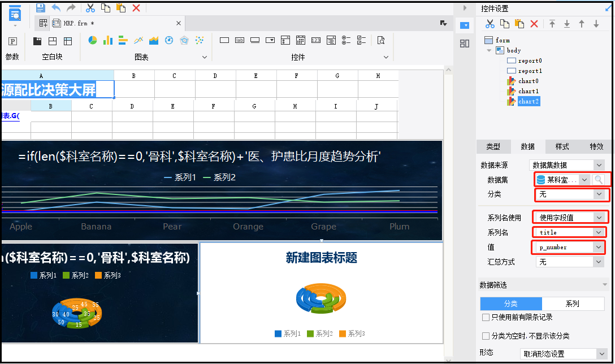Delete the widget with the panel's red X
Screen dimensions: 615x364
click(534, 24)
